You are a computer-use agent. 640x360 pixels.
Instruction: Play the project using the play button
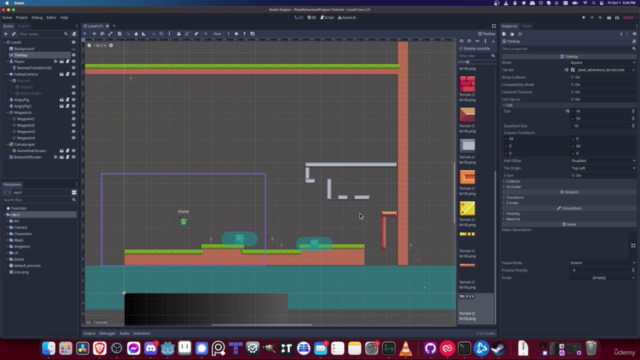584,18
